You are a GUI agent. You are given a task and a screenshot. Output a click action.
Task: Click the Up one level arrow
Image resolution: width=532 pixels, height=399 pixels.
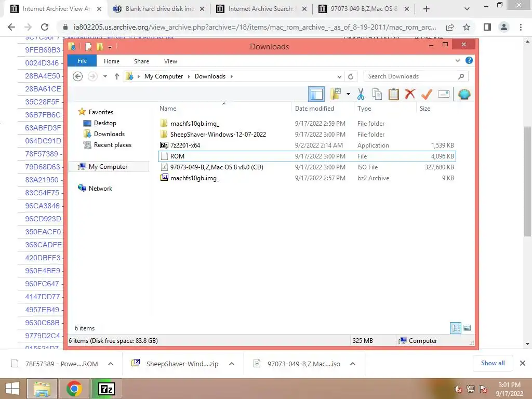tap(117, 76)
